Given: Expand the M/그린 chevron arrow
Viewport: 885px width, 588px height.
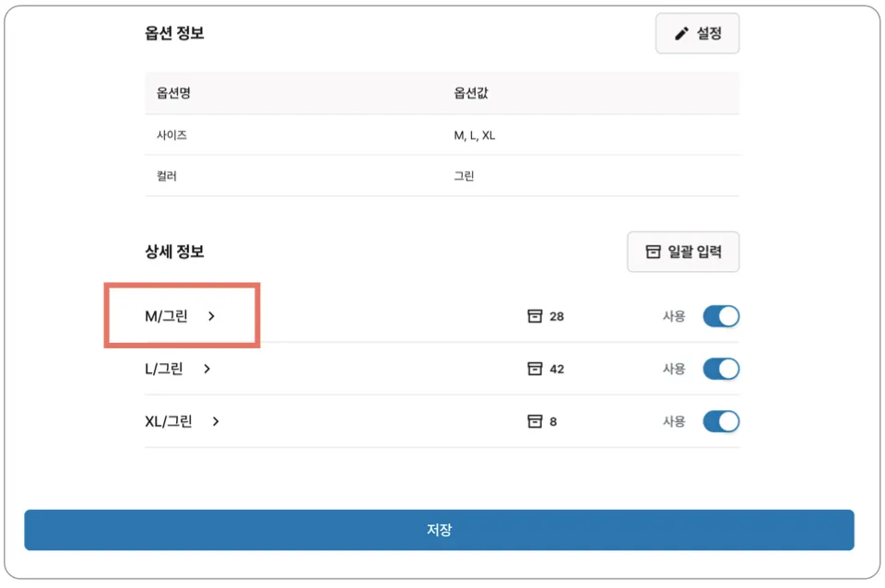Looking at the screenshot, I should 211,316.
